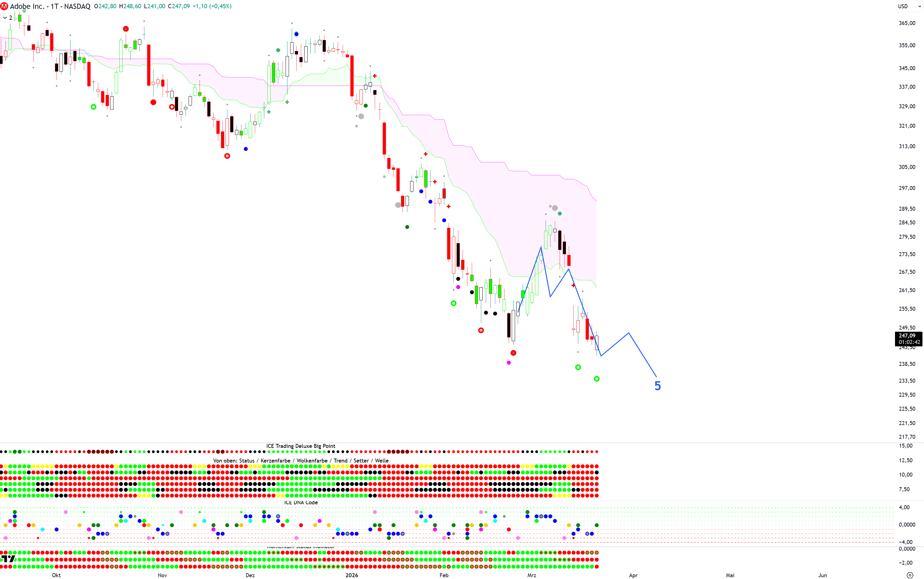Click the Adobe Inc. symbol title
924x579 pixels.
pyautogui.click(x=27, y=6)
